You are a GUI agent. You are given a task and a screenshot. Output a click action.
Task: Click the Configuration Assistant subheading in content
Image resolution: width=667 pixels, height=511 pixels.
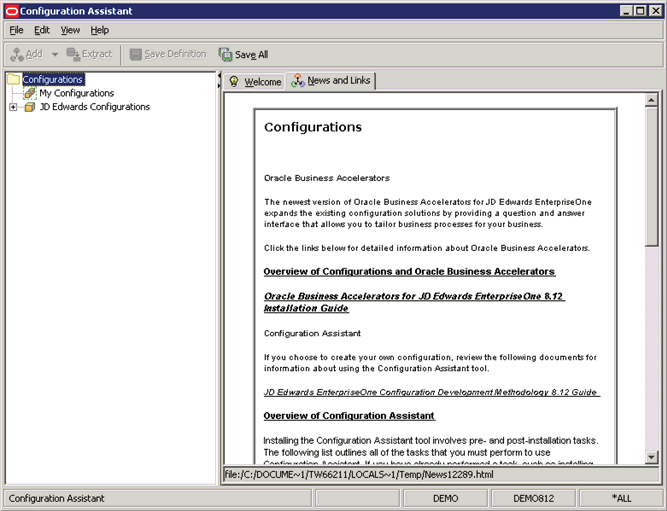point(312,333)
